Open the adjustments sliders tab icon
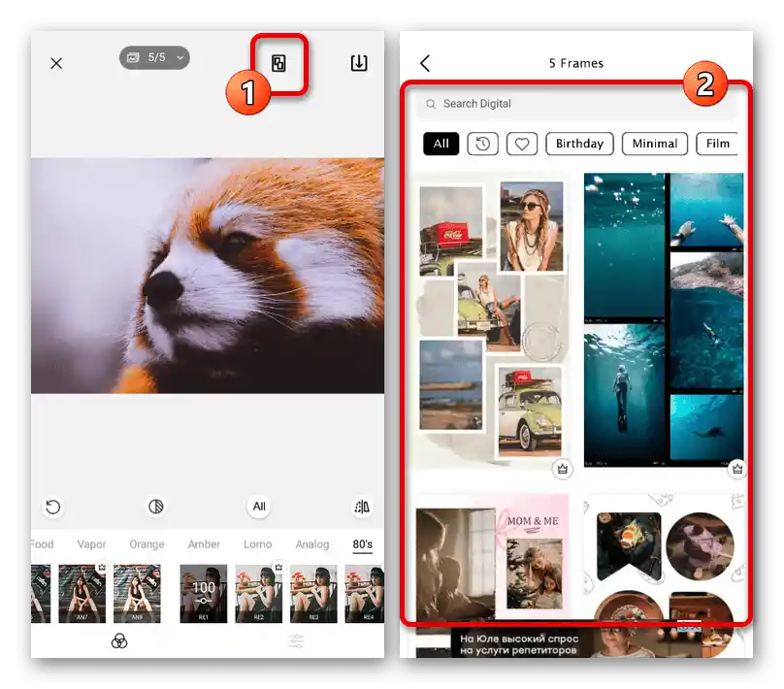This screenshot has width=784, height=689. click(296, 641)
